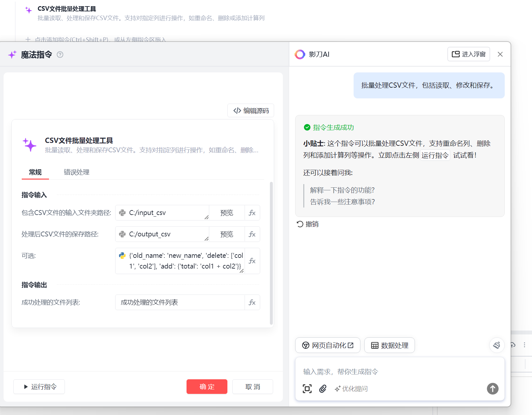This screenshot has height=415, width=532.
Task: Attach a file using the paperclip icon
Action: tap(322, 389)
